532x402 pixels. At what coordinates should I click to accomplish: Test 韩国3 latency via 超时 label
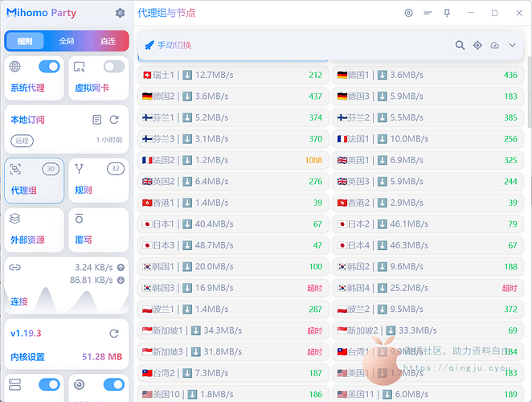click(x=314, y=289)
